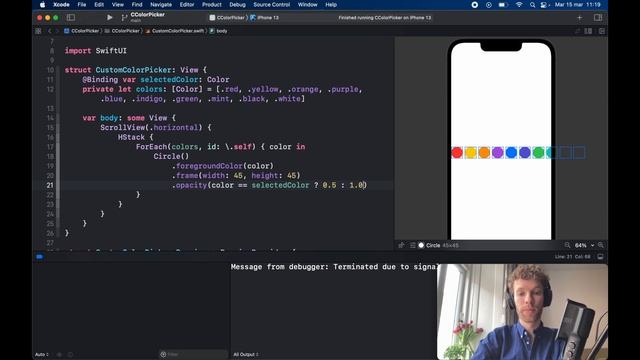Pin the preview with pin icon

pyautogui.click(x=401, y=245)
